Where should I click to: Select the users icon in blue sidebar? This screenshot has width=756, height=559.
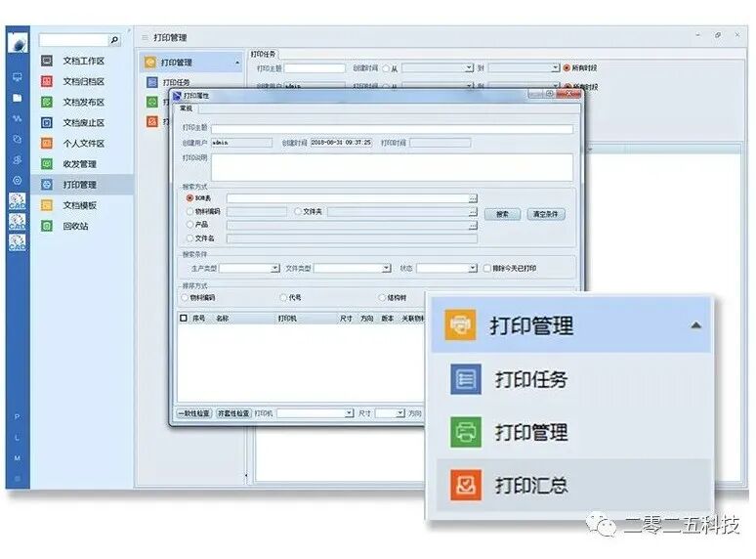[x=18, y=159]
